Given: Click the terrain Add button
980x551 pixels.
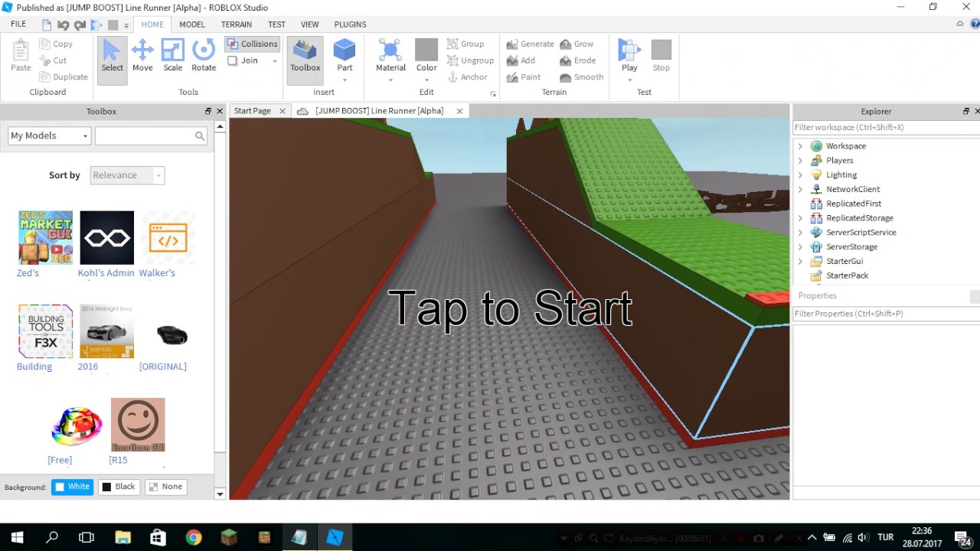Looking at the screenshot, I should coord(521,60).
